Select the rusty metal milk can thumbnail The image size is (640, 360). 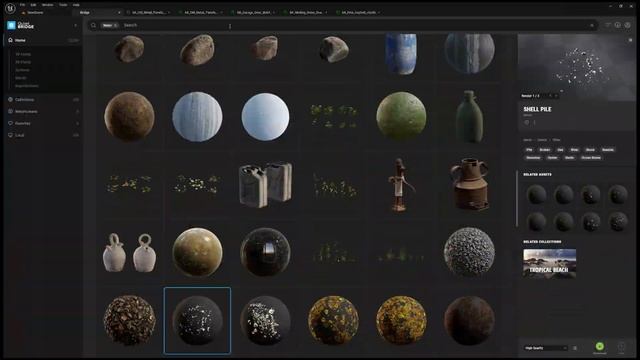click(469, 184)
